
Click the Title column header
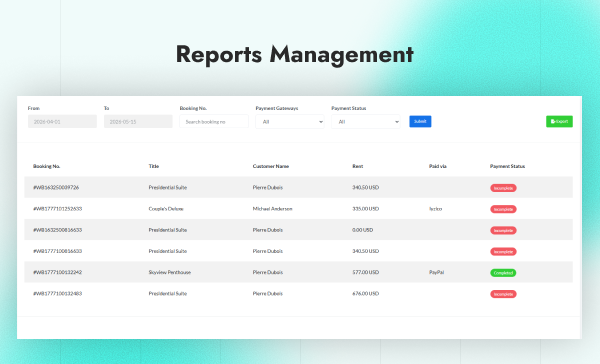[x=153, y=166]
